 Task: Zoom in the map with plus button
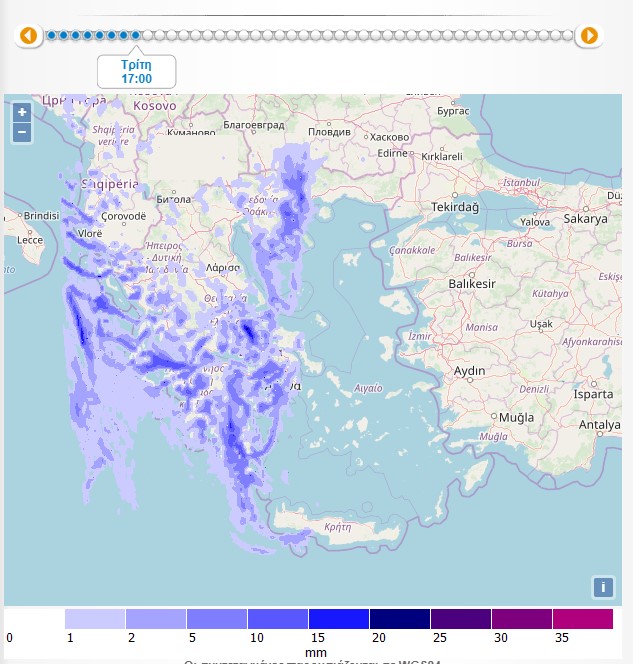(x=22, y=112)
